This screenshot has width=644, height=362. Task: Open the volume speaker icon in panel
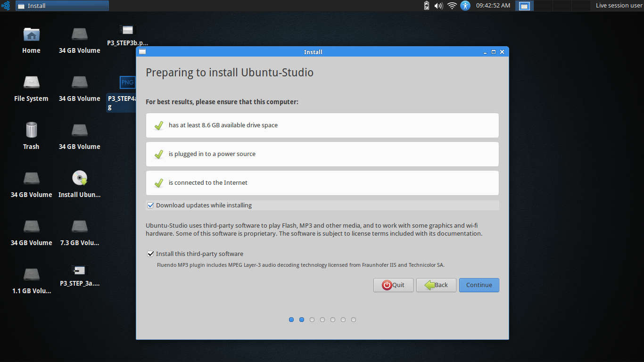pos(438,6)
